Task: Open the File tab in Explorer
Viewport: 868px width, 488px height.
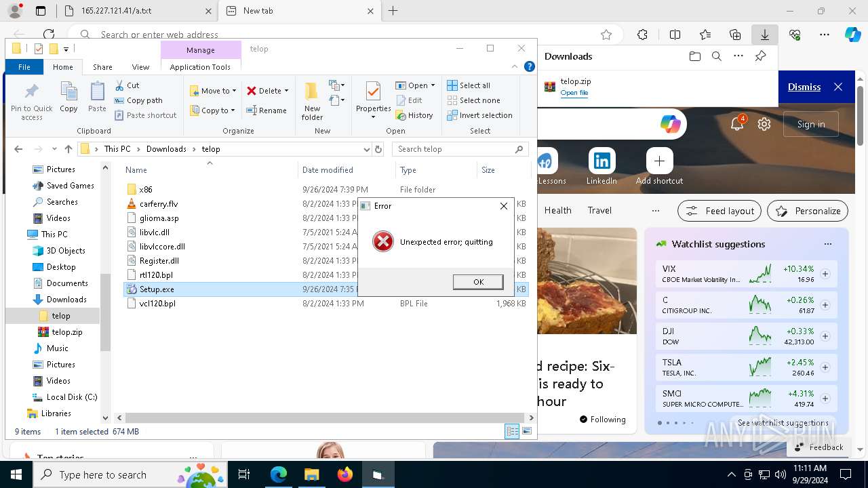Action: point(24,67)
